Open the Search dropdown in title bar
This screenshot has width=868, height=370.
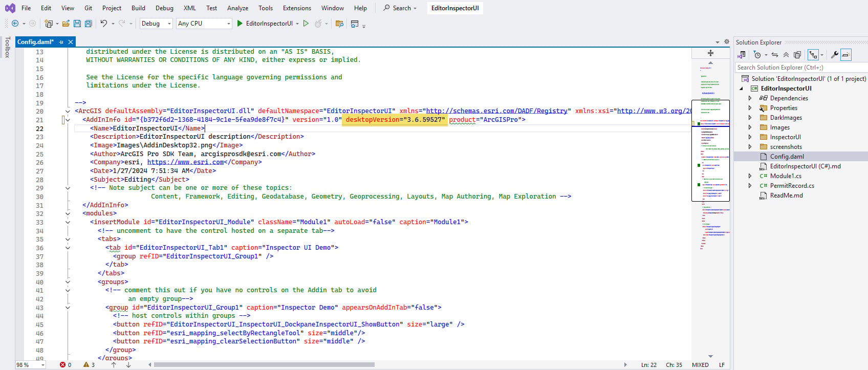pos(400,8)
